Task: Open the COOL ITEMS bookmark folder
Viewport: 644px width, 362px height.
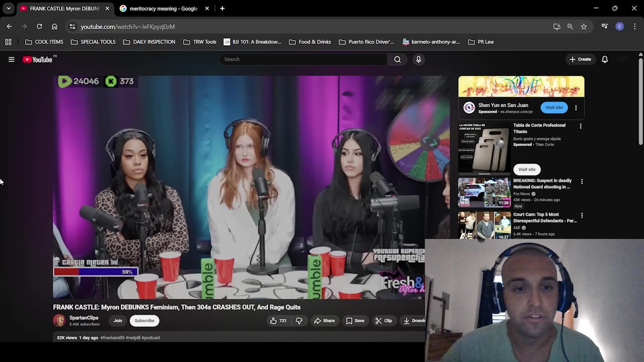Action: (x=44, y=42)
